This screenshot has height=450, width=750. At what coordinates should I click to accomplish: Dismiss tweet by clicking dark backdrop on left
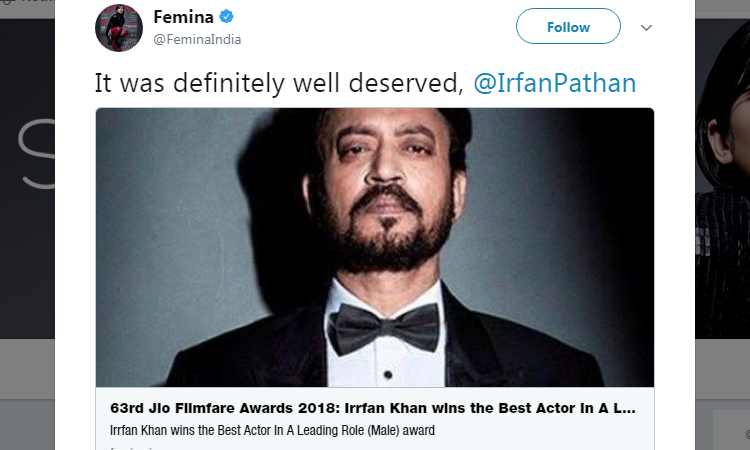pos(27,250)
